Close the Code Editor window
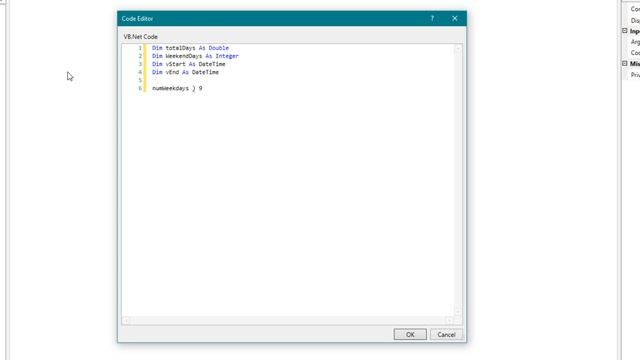640x360 pixels. pyautogui.click(x=455, y=18)
